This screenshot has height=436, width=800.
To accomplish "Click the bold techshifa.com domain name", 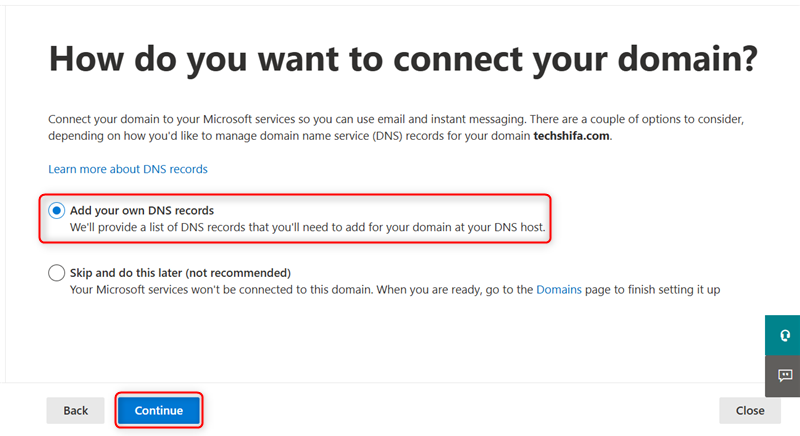I will tap(571, 136).
